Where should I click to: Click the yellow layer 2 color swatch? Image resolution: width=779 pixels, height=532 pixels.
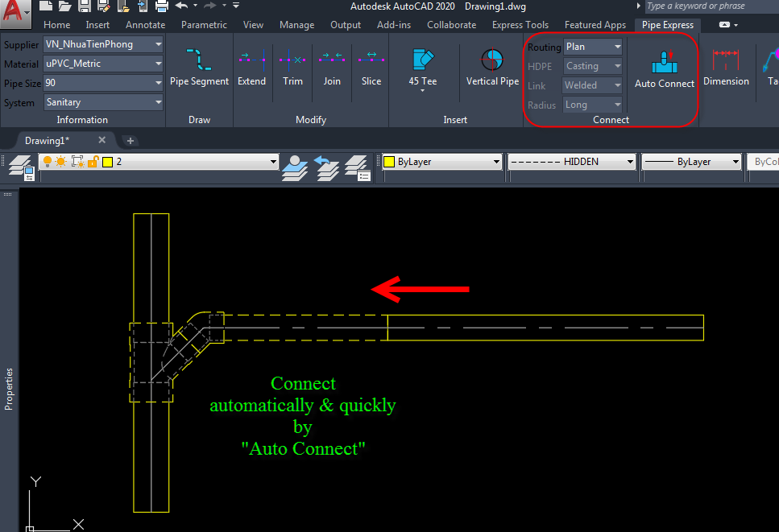(x=107, y=162)
